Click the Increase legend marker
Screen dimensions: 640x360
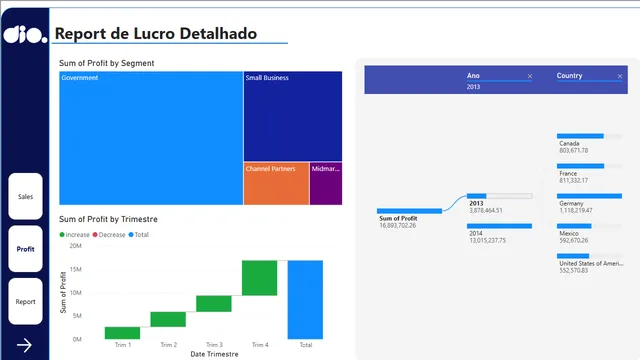click(62, 235)
